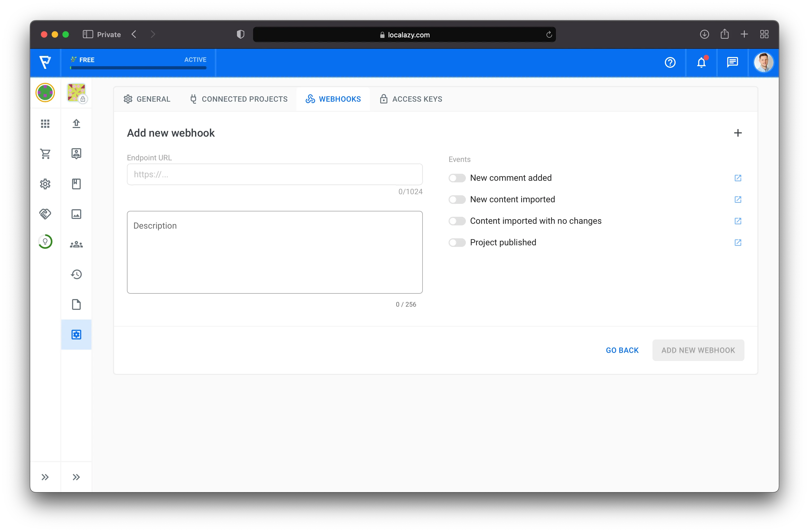
Task: Click the notifications bell in the top bar
Action: coord(701,63)
